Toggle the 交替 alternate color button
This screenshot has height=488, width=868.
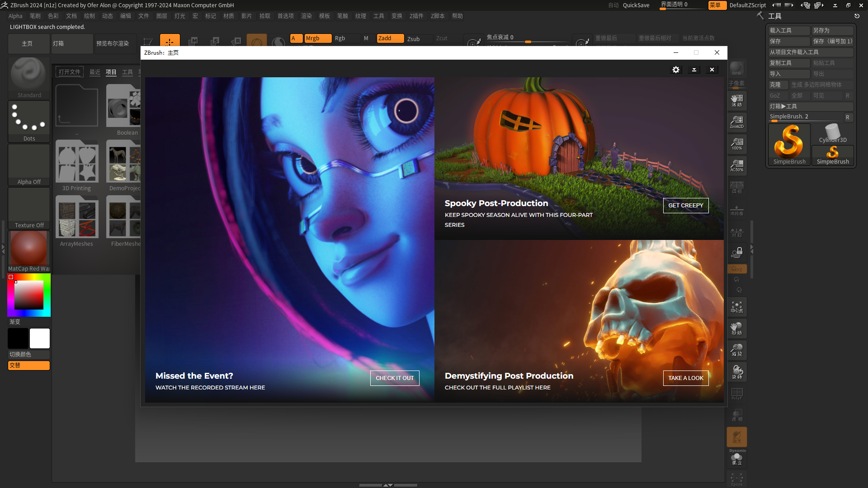[x=29, y=365]
